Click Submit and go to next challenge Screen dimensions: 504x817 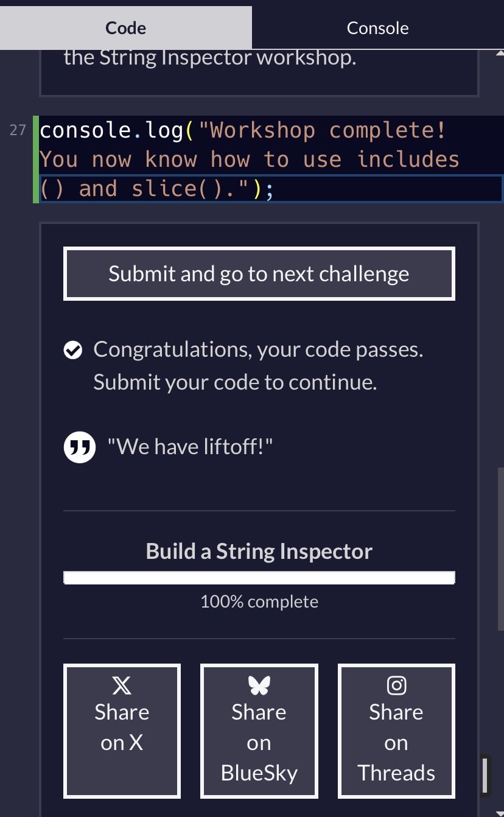(x=259, y=274)
